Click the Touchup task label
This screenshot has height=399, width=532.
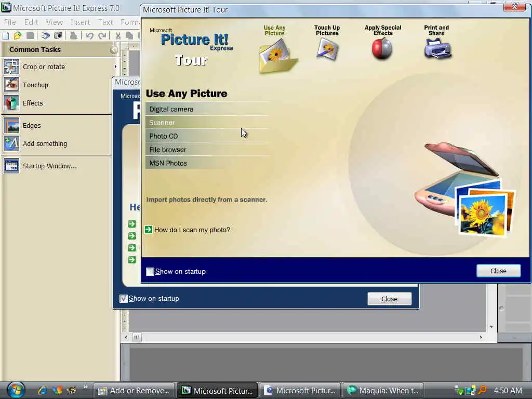pyautogui.click(x=35, y=85)
